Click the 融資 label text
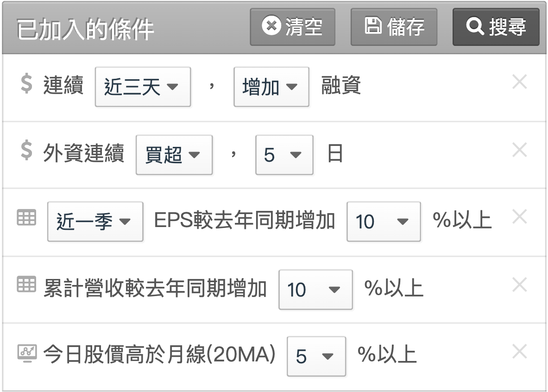548x392 pixels. click(x=341, y=85)
